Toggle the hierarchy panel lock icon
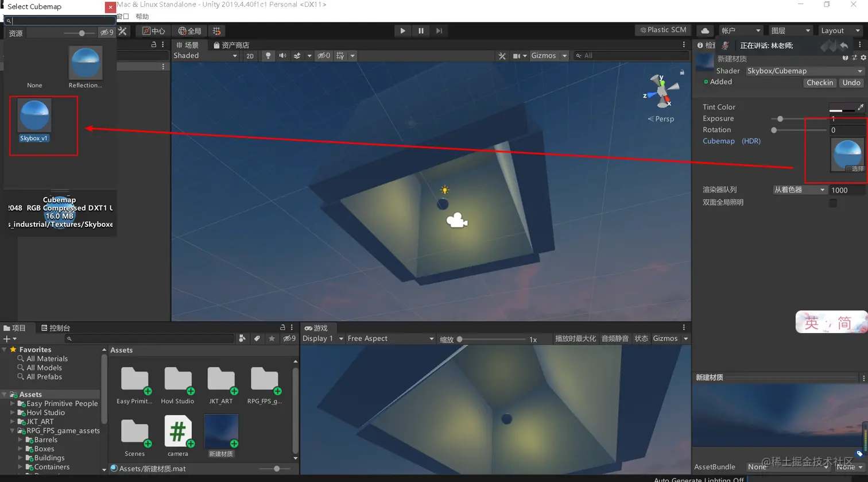Viewport: 868px width, 482px height. (x=153, y=44)
